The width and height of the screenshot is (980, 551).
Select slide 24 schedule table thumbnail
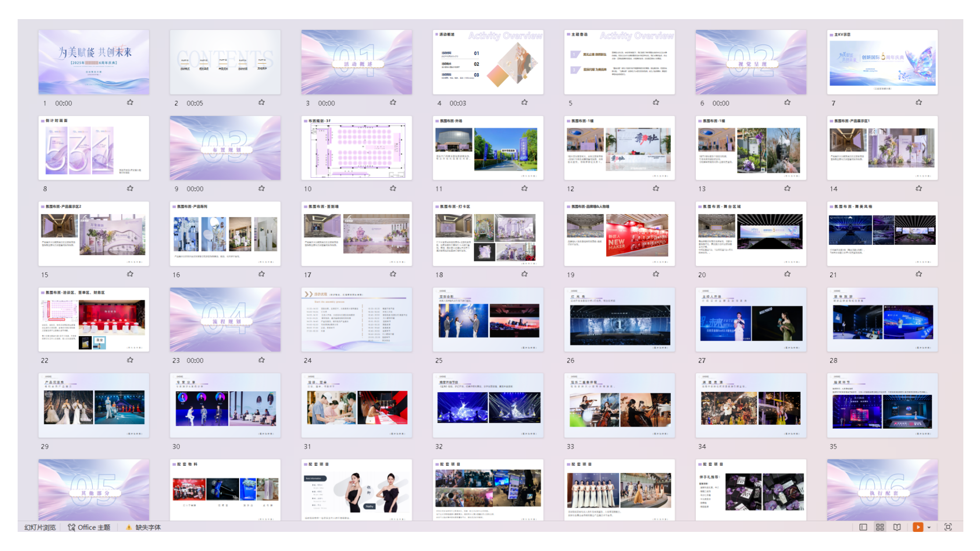pos(357,319)
